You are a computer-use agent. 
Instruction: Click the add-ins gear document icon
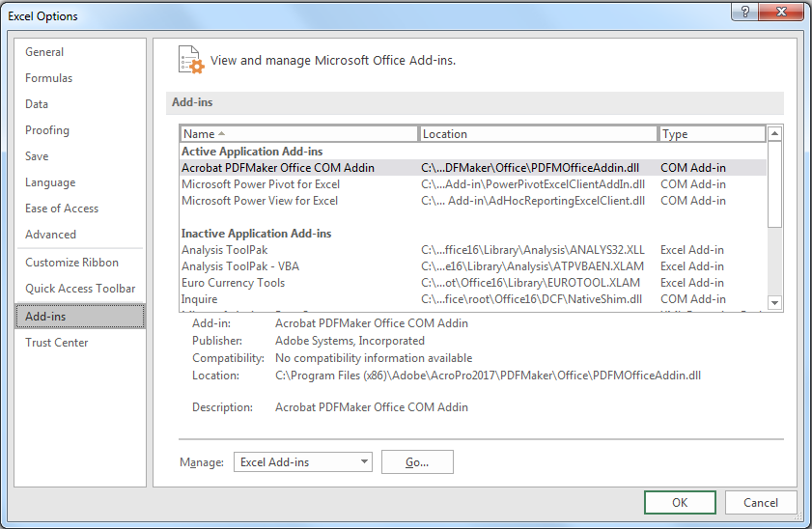click(191, 60)
